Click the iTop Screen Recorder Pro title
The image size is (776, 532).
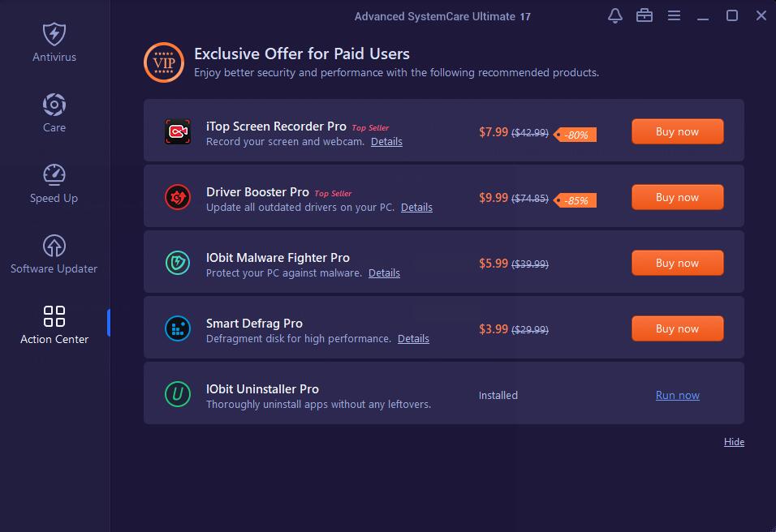276,126
